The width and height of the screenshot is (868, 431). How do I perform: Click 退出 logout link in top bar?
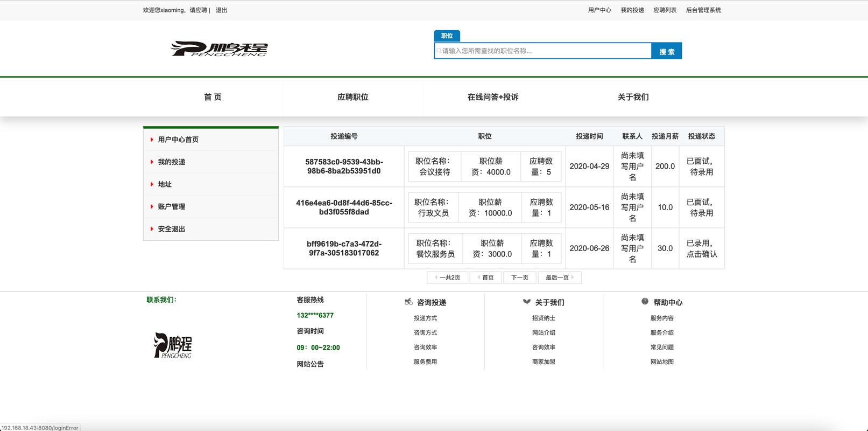[222, 10]
